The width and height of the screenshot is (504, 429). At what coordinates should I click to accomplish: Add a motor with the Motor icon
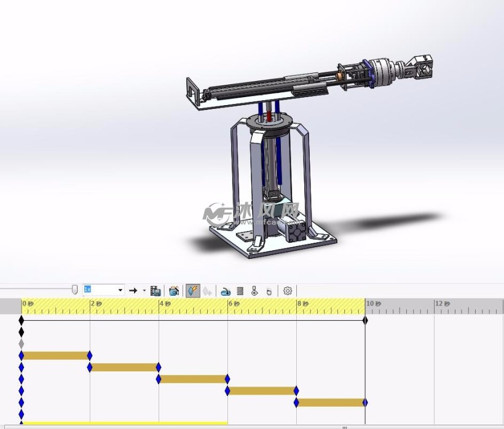(x=226, y=291)
